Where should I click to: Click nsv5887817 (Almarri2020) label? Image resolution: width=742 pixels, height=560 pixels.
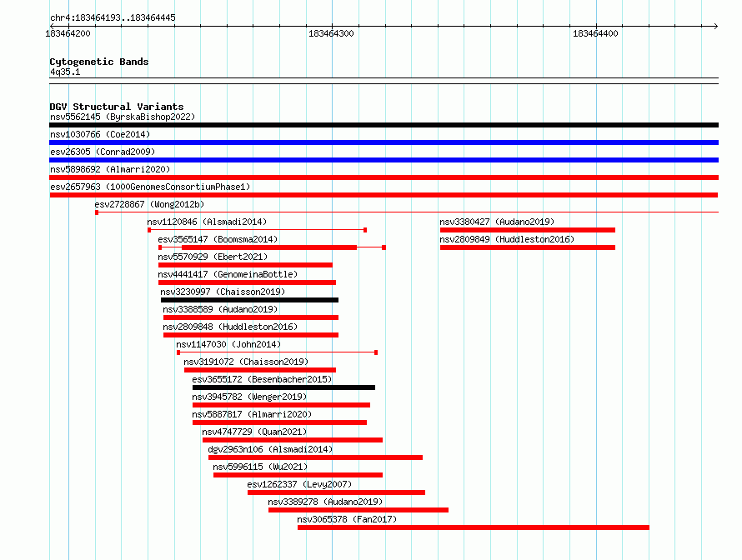[252, 414]
